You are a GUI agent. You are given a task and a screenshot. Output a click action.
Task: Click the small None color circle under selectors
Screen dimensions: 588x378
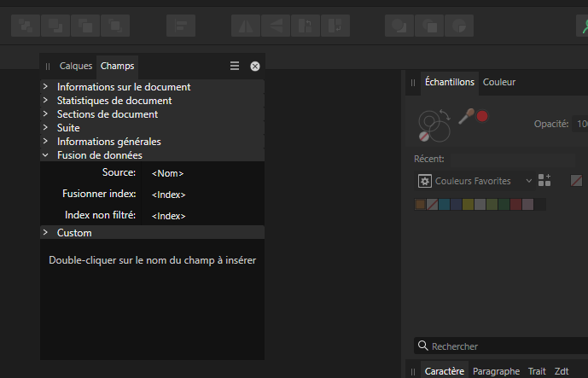[424, 137]
